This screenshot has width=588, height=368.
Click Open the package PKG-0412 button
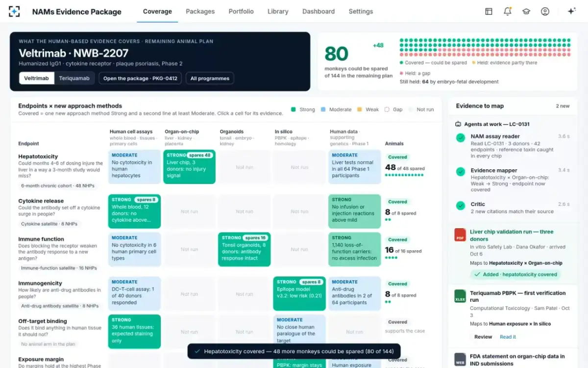coord(140,78)
